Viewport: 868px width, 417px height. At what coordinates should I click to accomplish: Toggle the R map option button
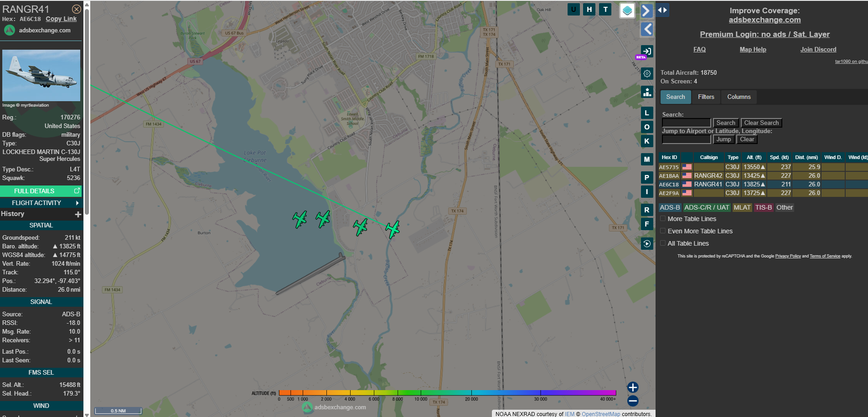pyautogui.click(x=647, y=210)
